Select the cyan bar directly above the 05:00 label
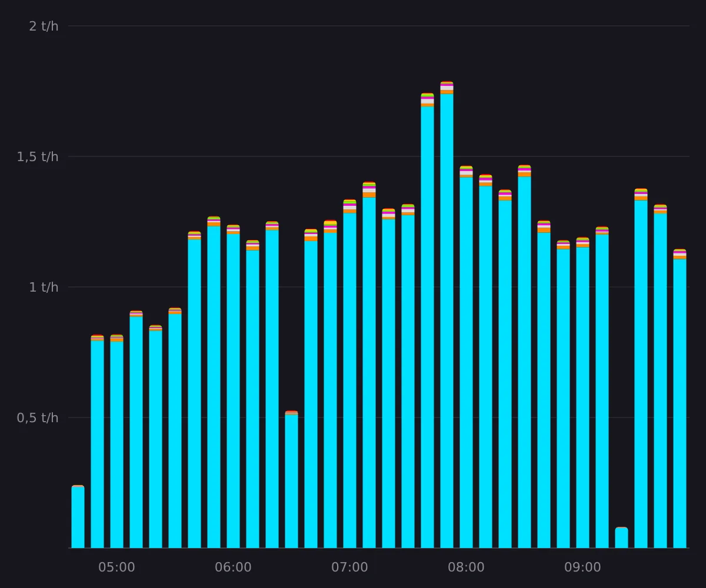Screen dimensions: 706x588 (116, 445)
